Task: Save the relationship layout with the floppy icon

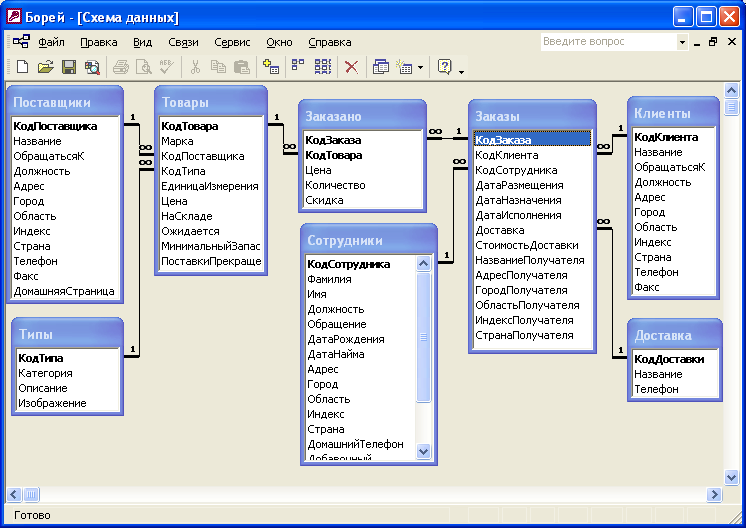Action: pyautogui.click(x=69, y=67)
